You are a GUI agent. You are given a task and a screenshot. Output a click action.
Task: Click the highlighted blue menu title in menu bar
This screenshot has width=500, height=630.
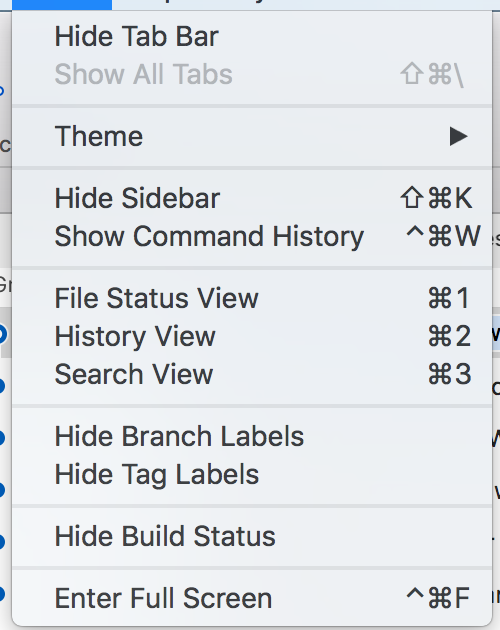62,4
